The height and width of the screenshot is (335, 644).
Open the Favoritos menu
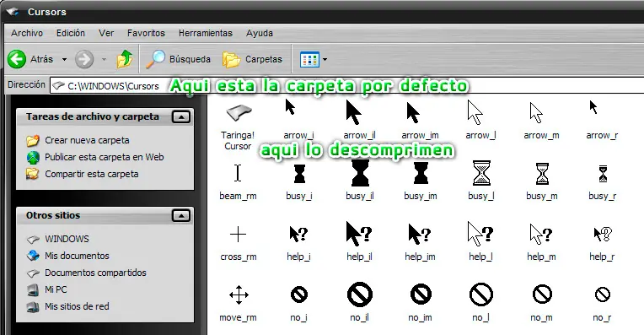tap(146, 33)
